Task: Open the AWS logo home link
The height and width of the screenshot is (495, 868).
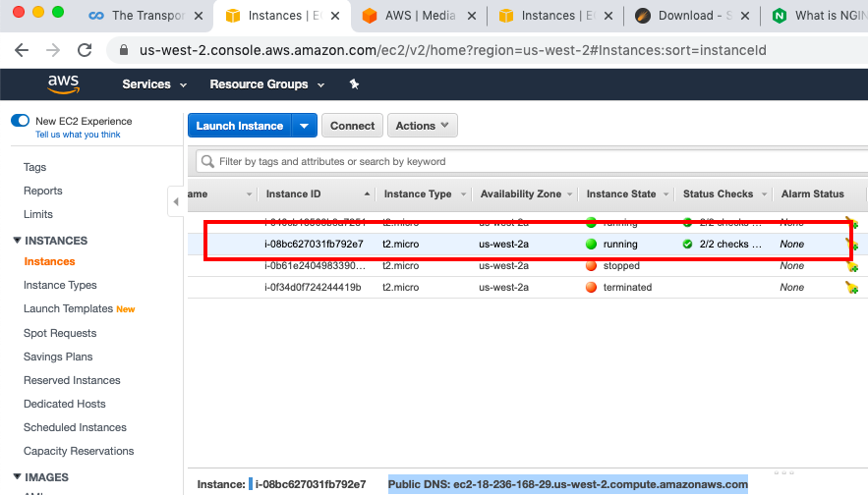Action: [63, 84]
